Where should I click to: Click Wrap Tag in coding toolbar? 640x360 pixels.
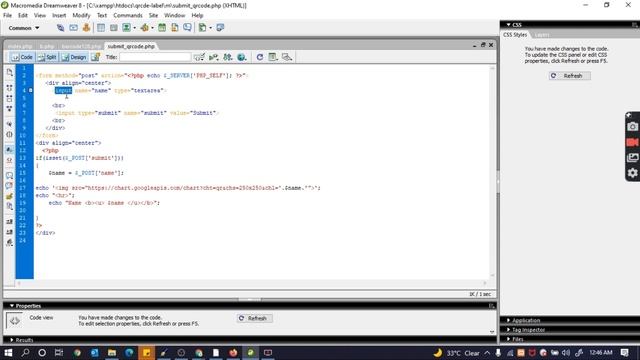(9, 196)
